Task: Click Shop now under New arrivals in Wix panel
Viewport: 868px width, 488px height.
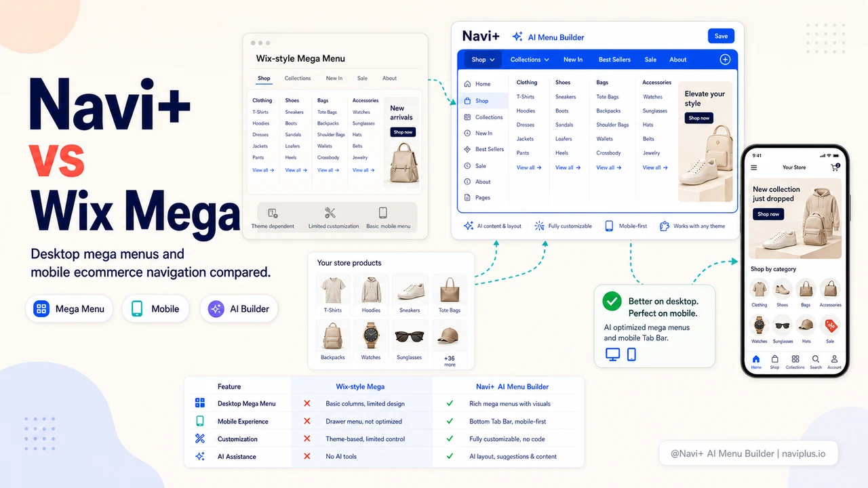Action: 403,132
